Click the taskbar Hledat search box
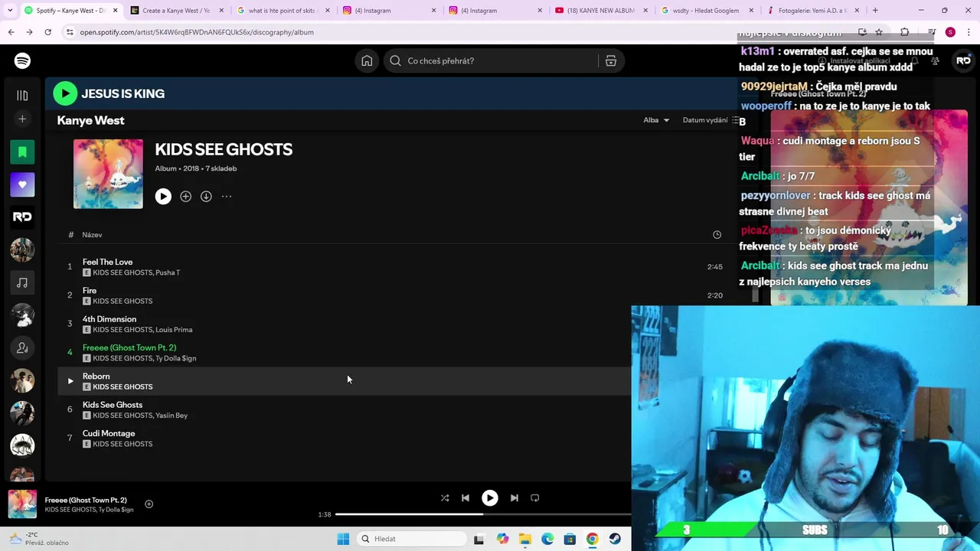 point(412,539)
